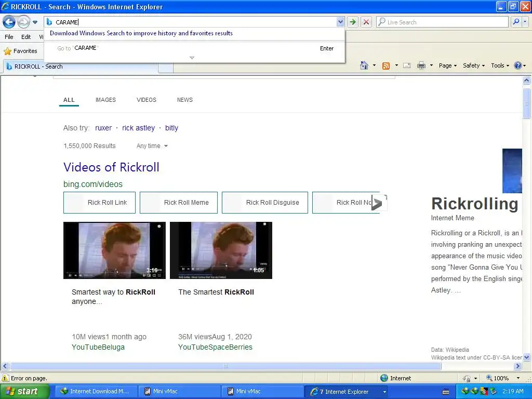532x399 pixels.
Task: Click the Read Mail envelope icon
Action: 407,65
